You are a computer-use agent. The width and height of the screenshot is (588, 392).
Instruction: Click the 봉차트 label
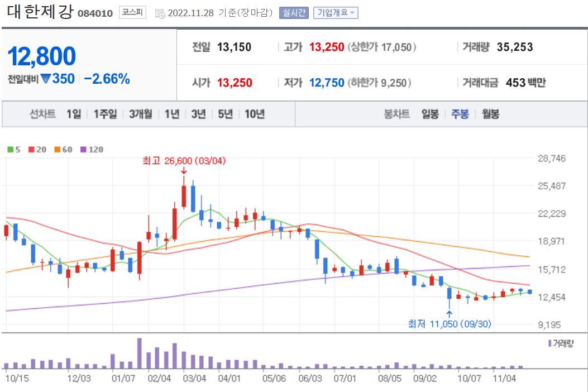tap(397, 114)
